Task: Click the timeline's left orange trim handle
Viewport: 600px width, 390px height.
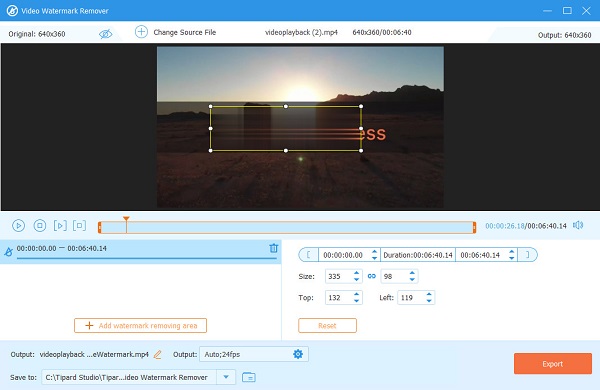Action: point(100,227)
